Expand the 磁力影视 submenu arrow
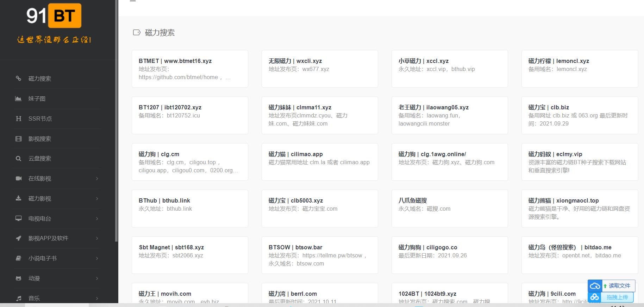This screenshot has width=644, height=307. pyautogui.click(x=97, y=199)
